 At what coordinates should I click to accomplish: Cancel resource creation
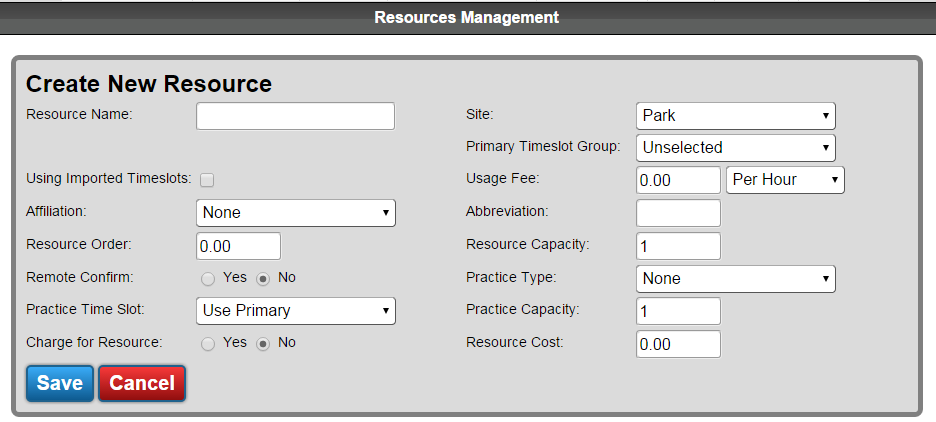pos(142,383)
